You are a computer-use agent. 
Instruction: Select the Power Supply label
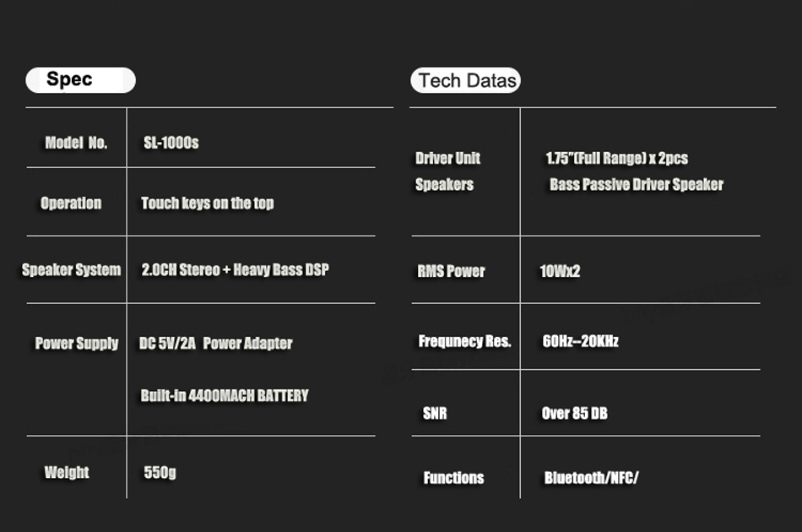tap(76, 343)
